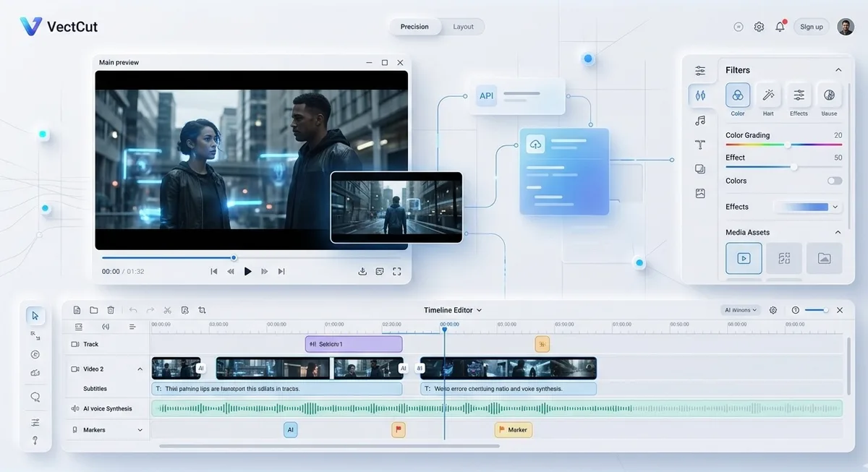Redo action in timeline toolbar

coord(150,310)
